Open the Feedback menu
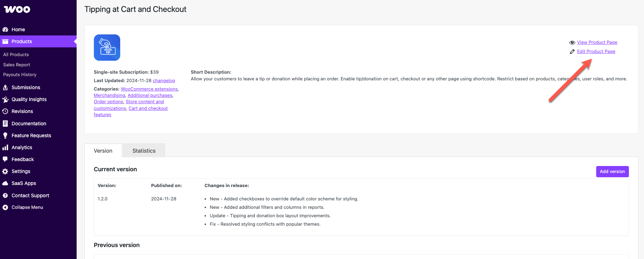644x259 pixels. tap(38, 159)
